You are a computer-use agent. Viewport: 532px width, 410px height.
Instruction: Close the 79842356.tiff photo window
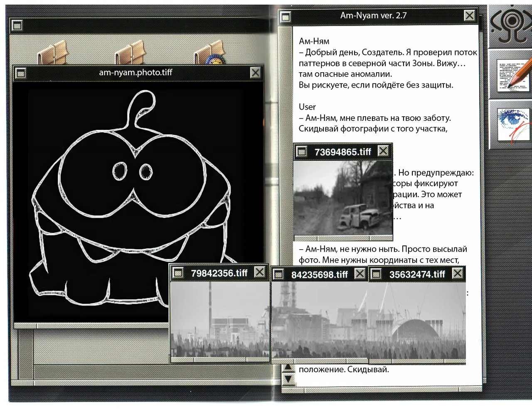tap(260, 272)
